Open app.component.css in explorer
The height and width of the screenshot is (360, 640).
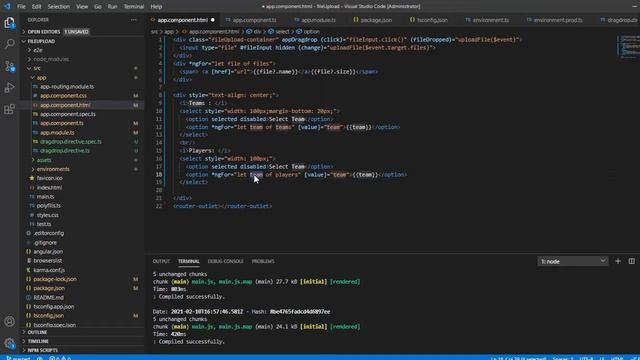click(63, 96)
